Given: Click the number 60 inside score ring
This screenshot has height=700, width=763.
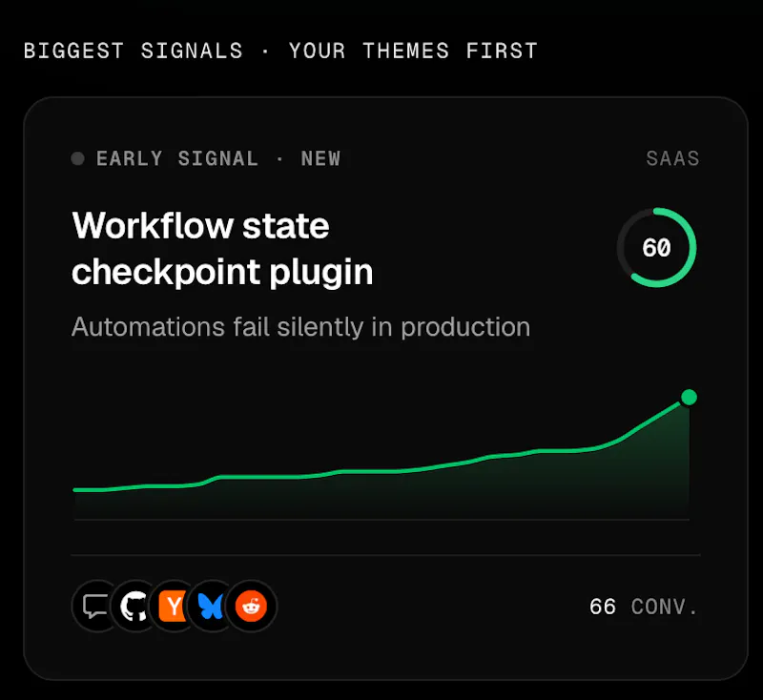Looking at the screenshot, I should coord(657,248).
